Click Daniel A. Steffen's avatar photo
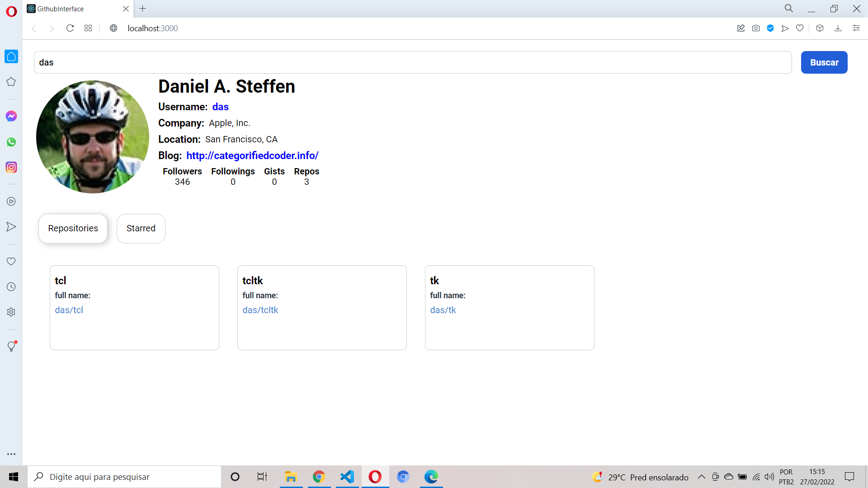The image size is (868, 488). pyautogui.click(x=93, y=137)
